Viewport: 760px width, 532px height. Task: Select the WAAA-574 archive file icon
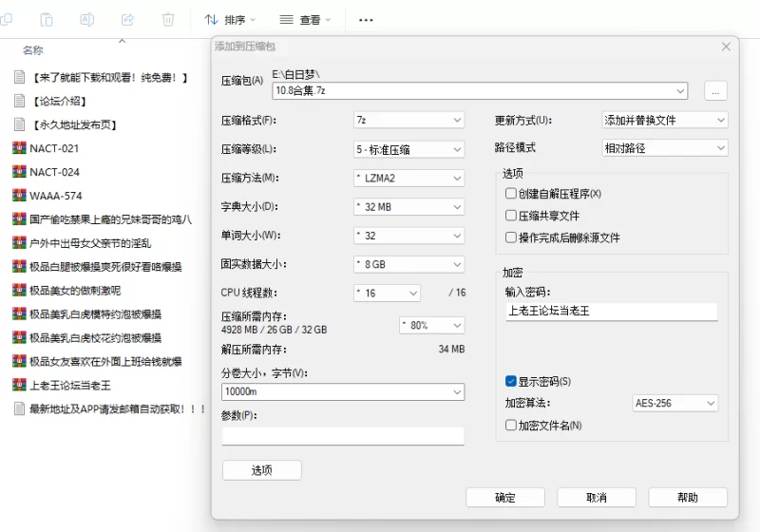19,196
